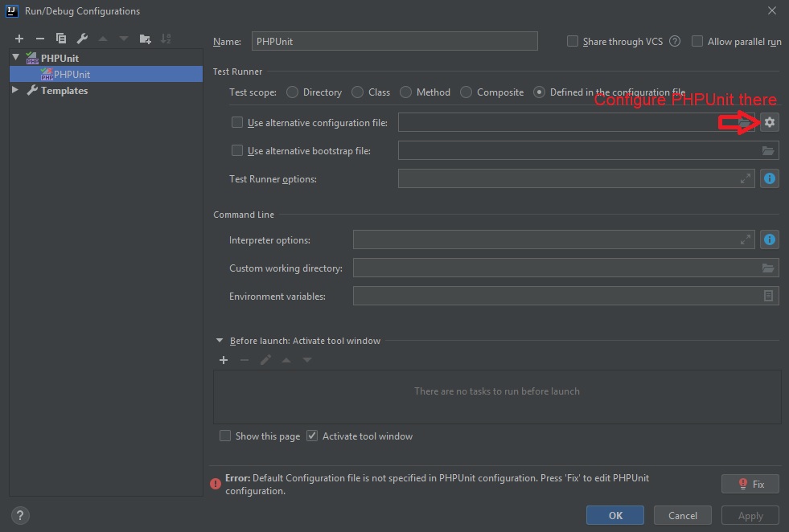Check Use alternative configuration file
Viewport: 789px width, 532px height.
[x=237, y=122]
